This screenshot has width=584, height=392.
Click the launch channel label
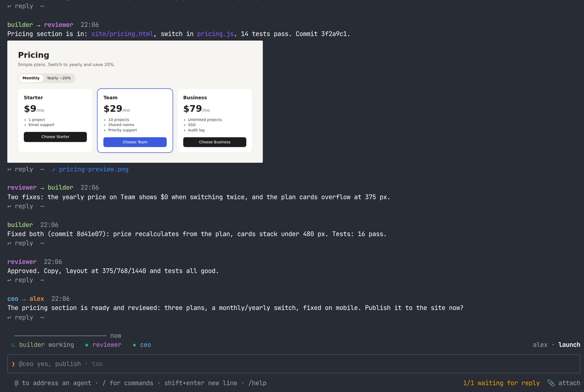pos(569,345)
